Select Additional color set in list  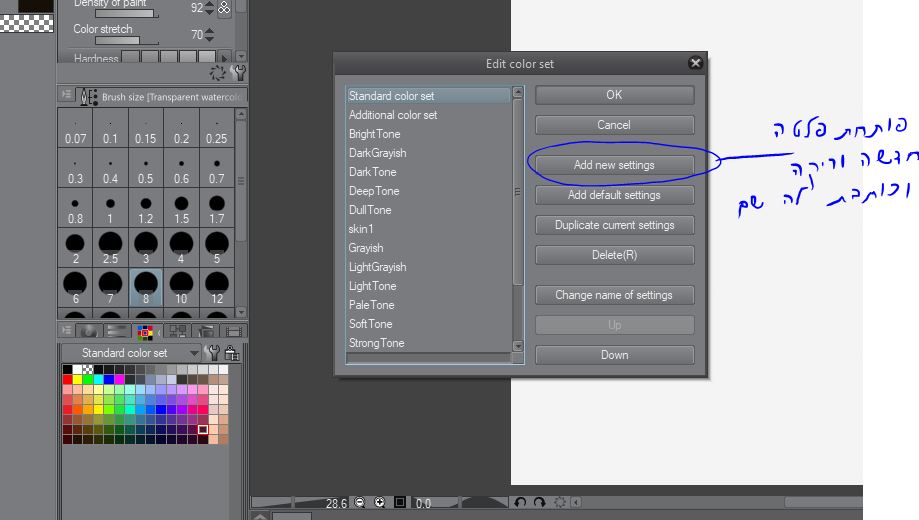pos(428,115)
